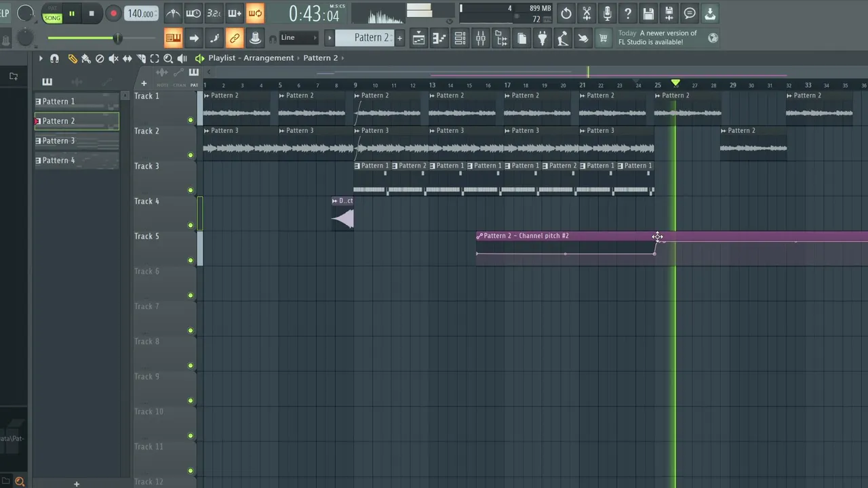Open the Piano roll view button
Viewport: 868px width, 488px height.
[x=439, y=39]
